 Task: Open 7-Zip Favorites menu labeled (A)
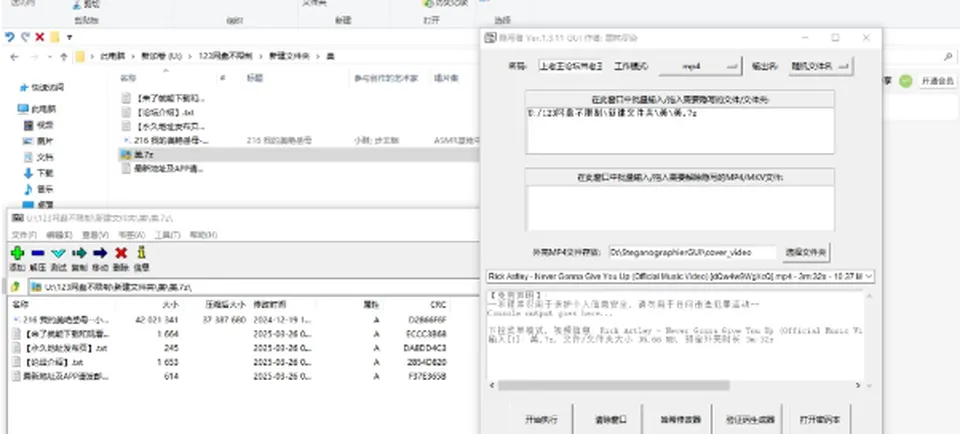(x=131, y=235)
